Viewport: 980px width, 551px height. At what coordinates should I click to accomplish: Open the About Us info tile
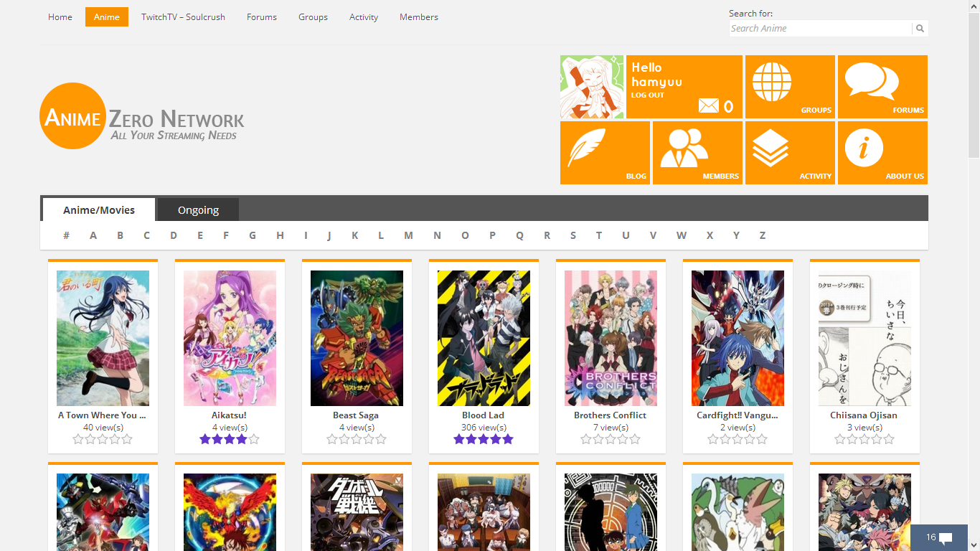[882, 153]
